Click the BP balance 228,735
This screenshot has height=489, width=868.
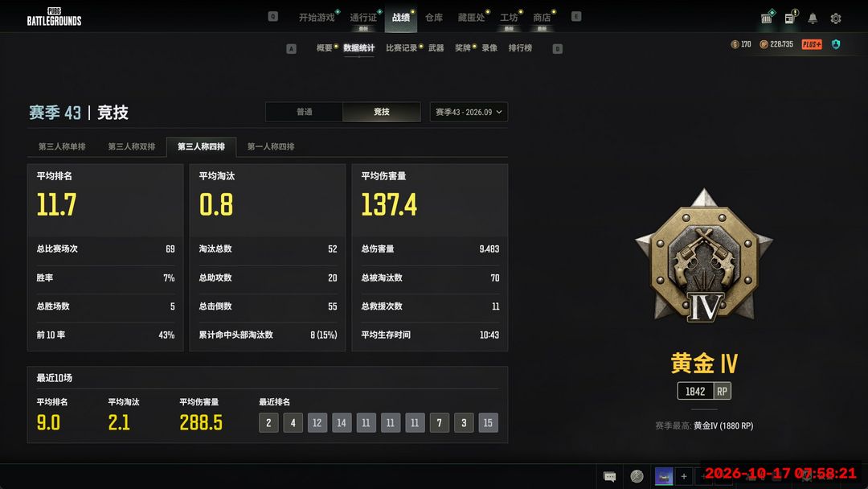coord(776,44)
